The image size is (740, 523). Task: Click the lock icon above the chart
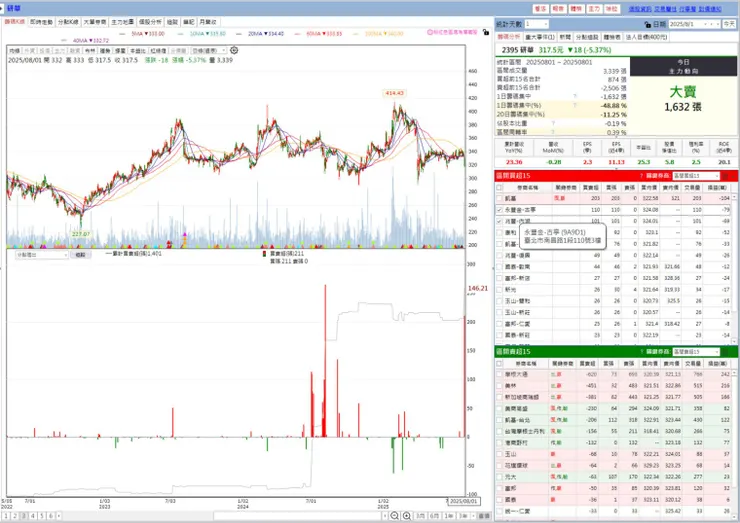(486, 32)
